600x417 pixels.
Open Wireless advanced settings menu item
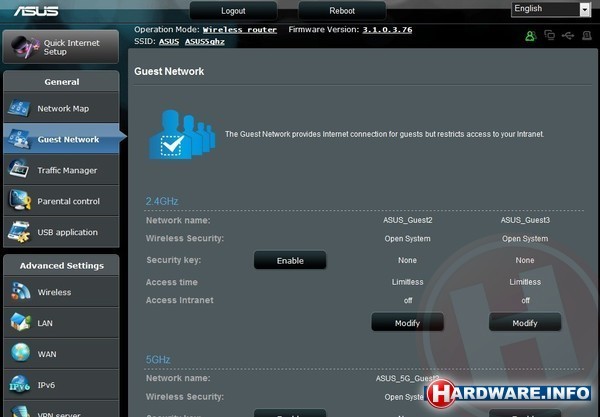[61, 292]
